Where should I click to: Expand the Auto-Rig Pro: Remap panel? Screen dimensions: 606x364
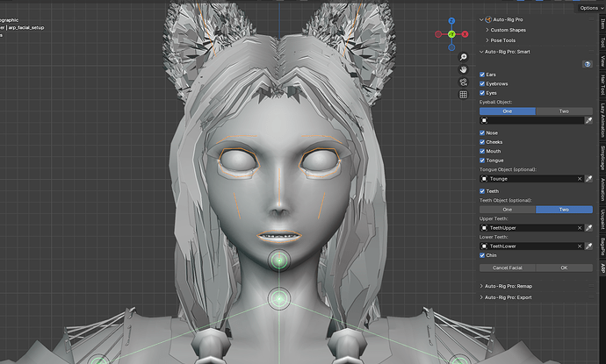481,286
